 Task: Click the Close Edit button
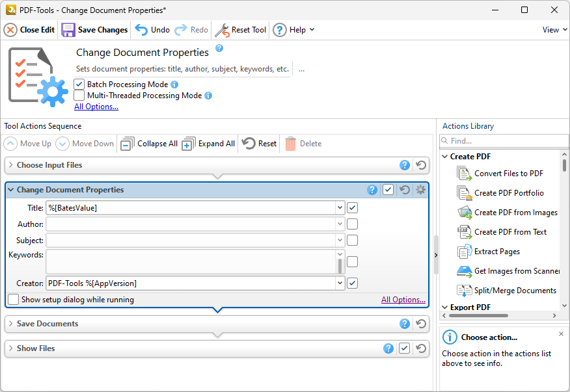coord(29,30)
